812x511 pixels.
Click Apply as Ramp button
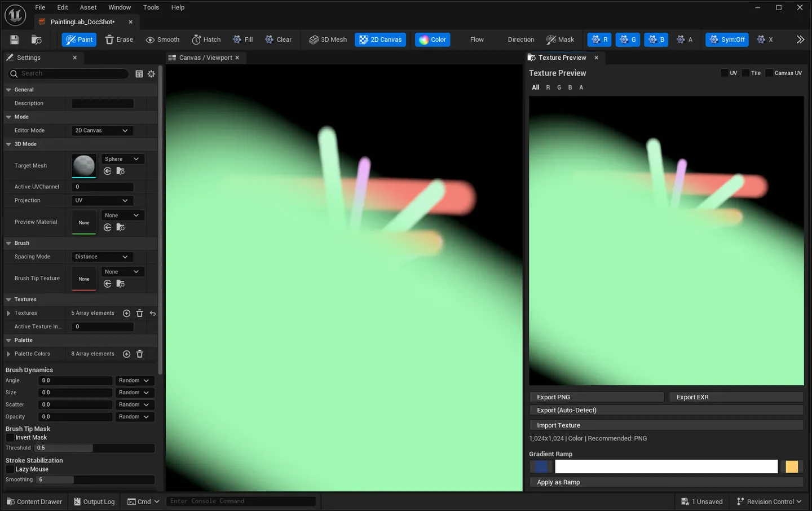[666, 482]
